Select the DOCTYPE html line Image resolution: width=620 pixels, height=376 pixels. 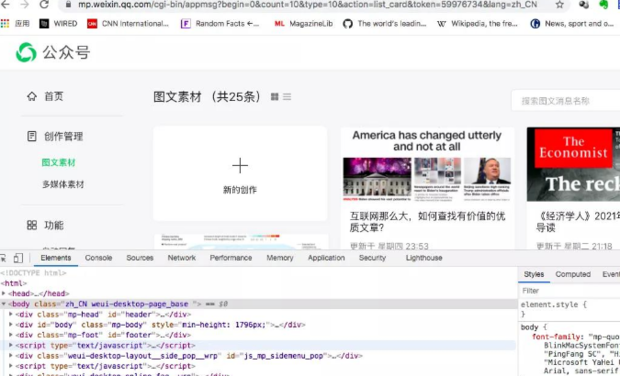[34, 273]
